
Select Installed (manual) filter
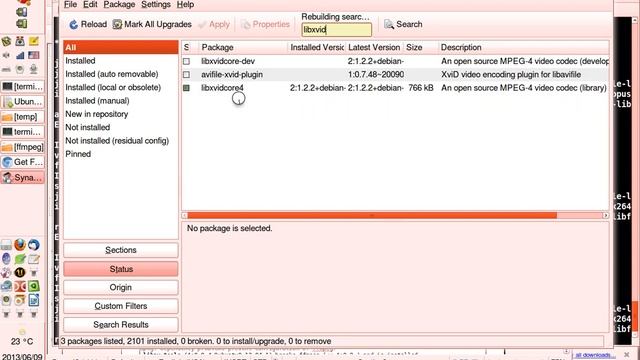121,101
